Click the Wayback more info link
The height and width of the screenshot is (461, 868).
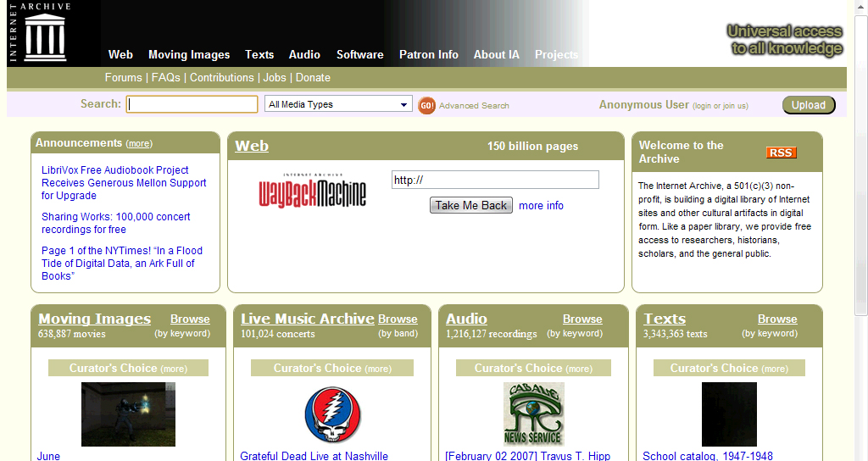pos(541,205)
